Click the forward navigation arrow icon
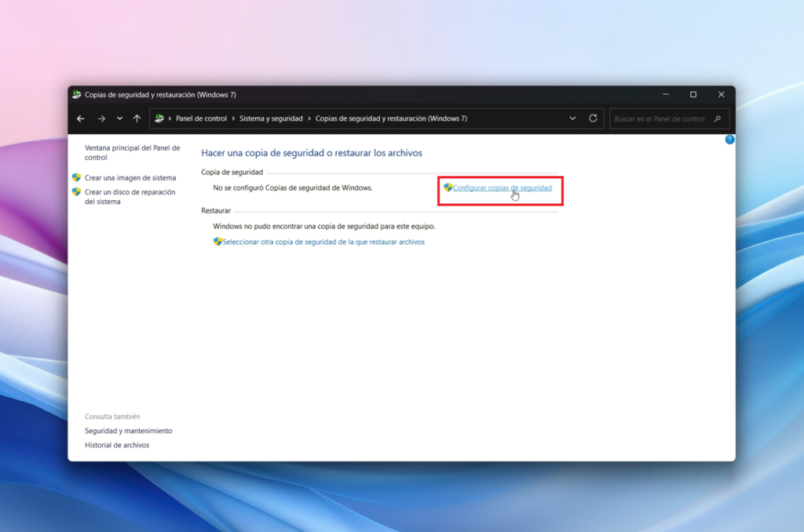This screenshot has width=804, height=532. [101, 118]
